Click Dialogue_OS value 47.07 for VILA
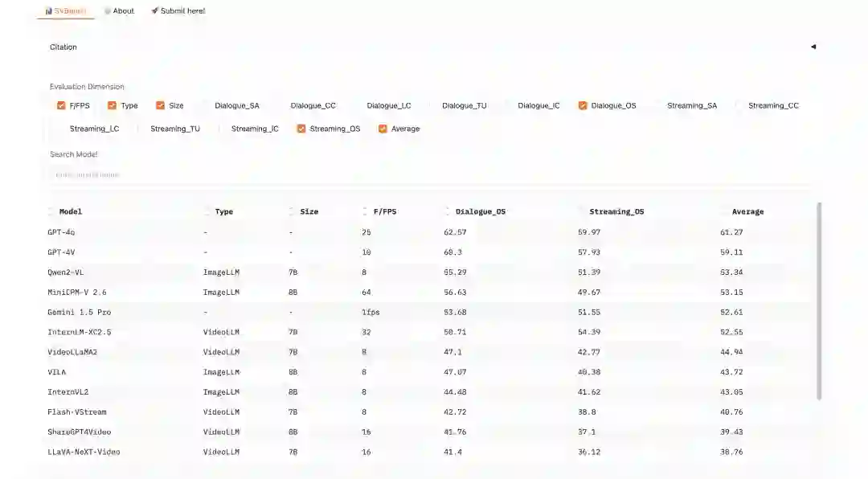 [455, 371]
